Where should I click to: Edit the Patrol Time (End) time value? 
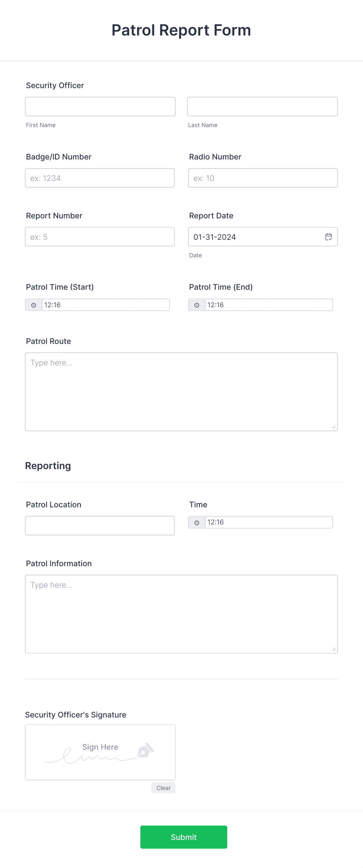(x=269, y=305)
